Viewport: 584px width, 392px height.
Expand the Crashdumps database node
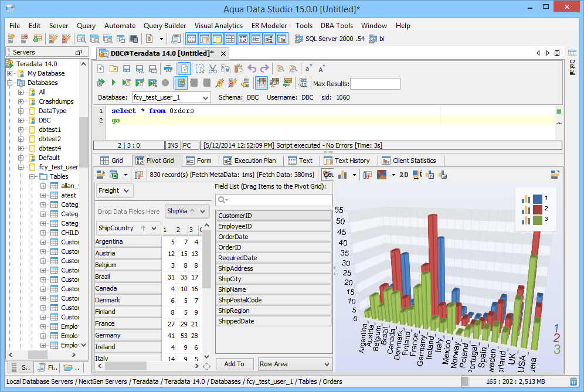(22, 101)
